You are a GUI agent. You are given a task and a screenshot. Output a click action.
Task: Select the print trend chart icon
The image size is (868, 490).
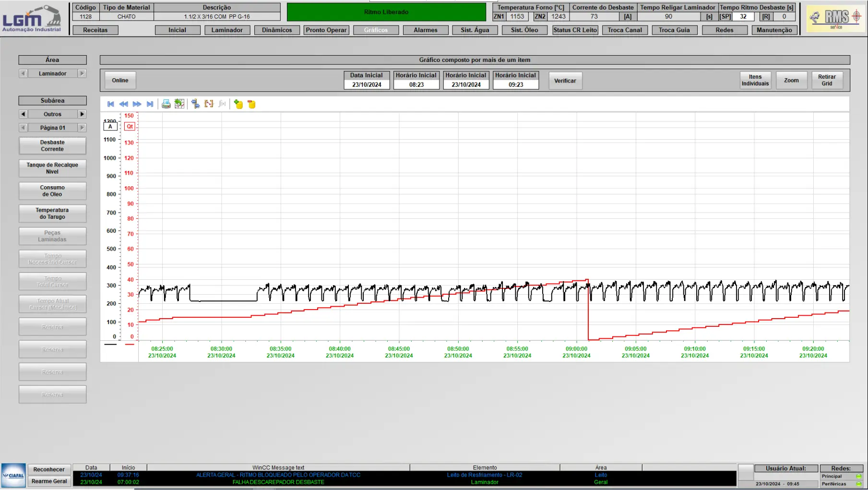coord(166,104)
